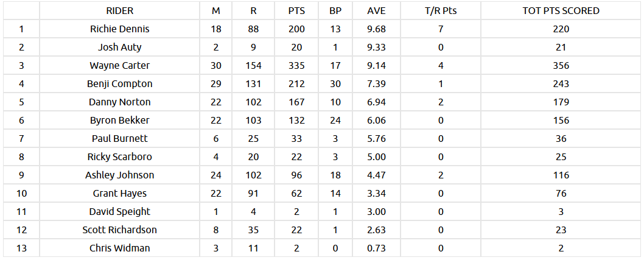644x260 pixels.
Task: Click on Benji Compton's name
Action: point(119,83)
